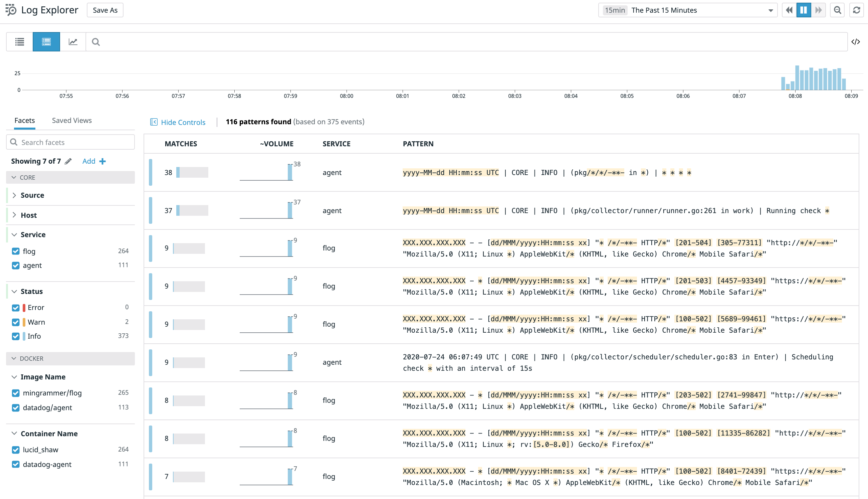868x499 pixels.
Task: Toggle the raw query code icon
Action: [x=855, y=42]
